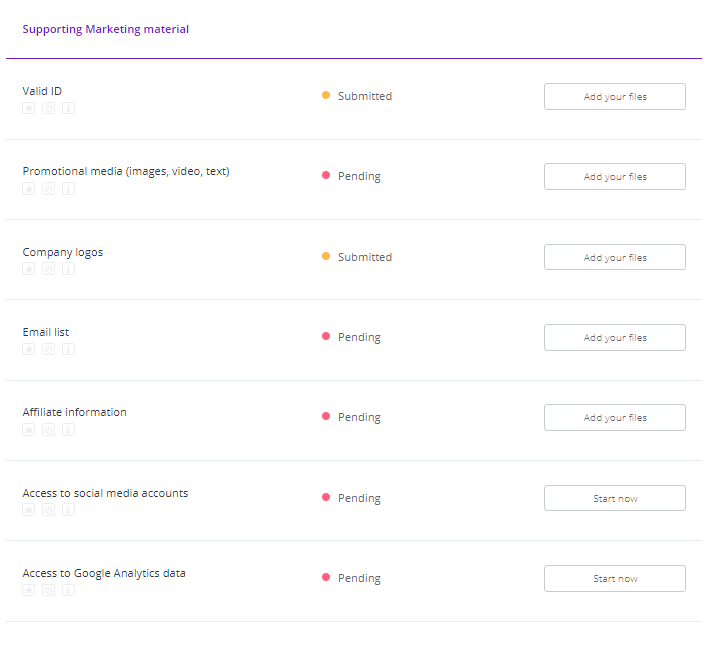Click the info icon under Company logos
Viewport: 716px width, 650px height.
pyautogui.click(x=68, y=269)
